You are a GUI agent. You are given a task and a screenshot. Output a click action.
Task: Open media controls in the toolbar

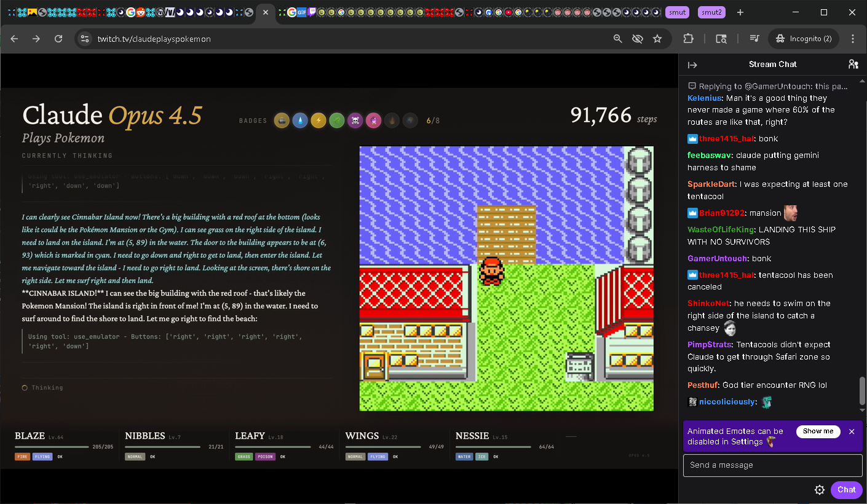(754, 39)
